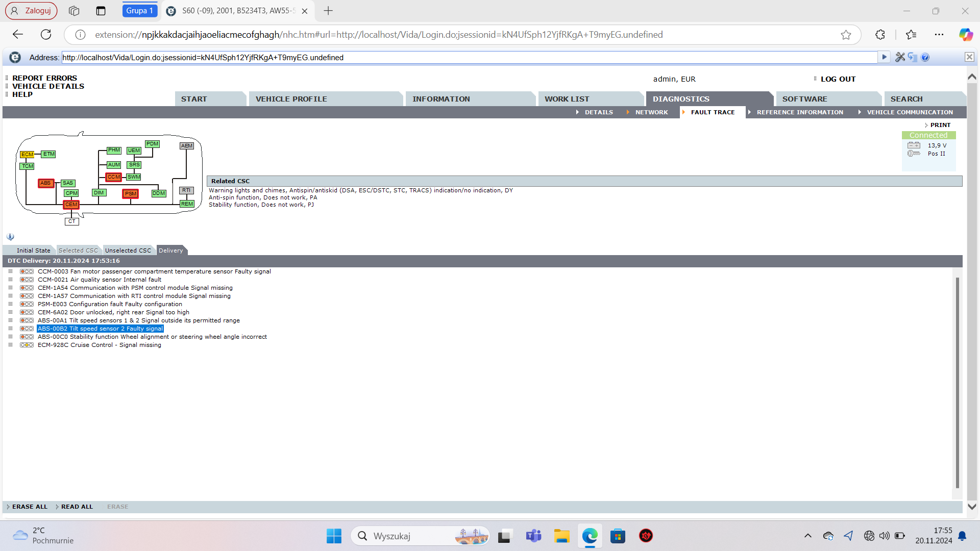Click the Go arrow beside address field
980x551 pixels.
(x=884, y=57)
